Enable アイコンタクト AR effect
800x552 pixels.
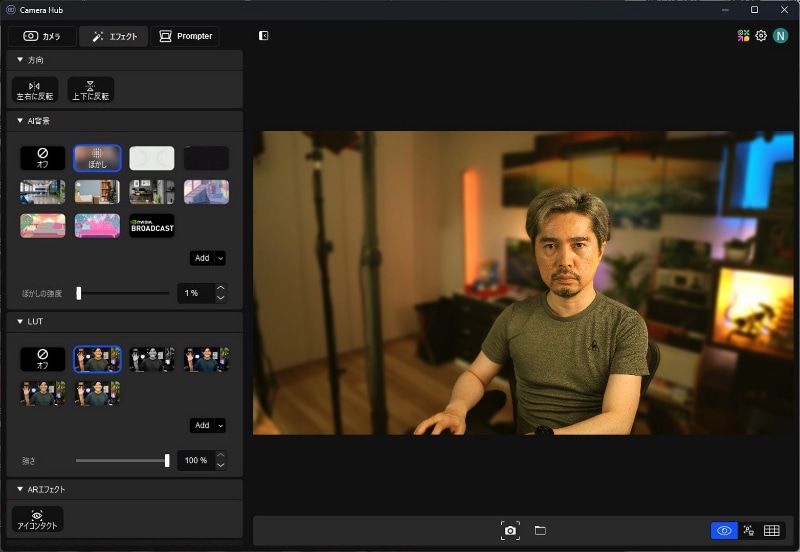[x=37, y=519]
